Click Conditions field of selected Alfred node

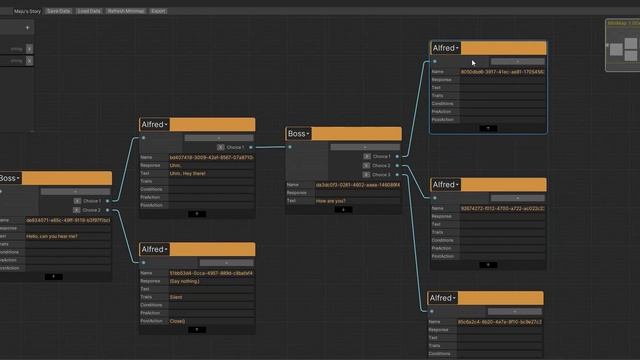[502, 104]
